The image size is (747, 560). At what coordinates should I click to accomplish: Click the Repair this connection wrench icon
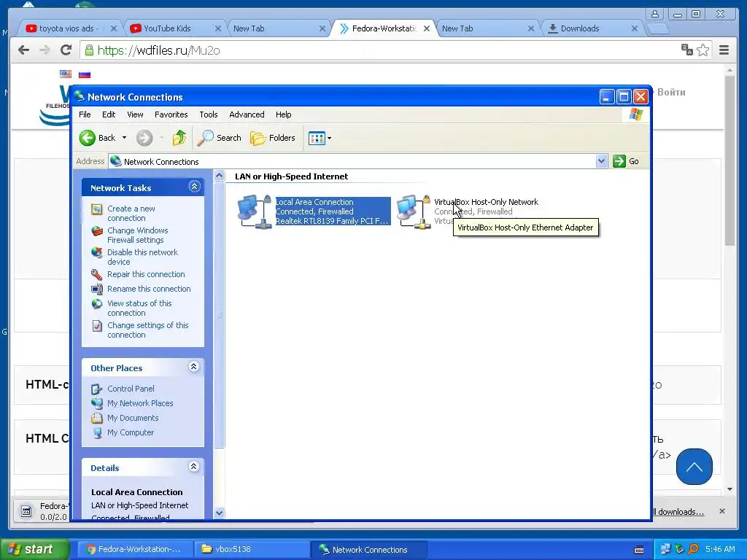click(97, 275)
